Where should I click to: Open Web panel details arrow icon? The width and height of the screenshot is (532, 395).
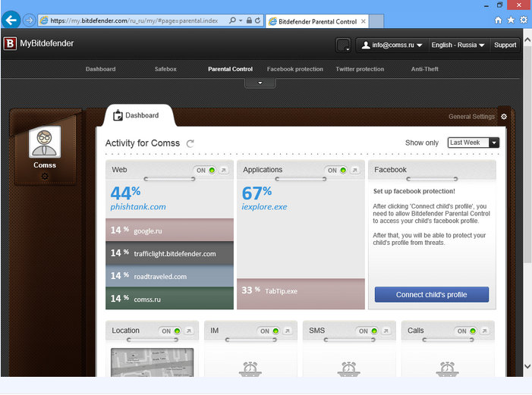[224, 170]
